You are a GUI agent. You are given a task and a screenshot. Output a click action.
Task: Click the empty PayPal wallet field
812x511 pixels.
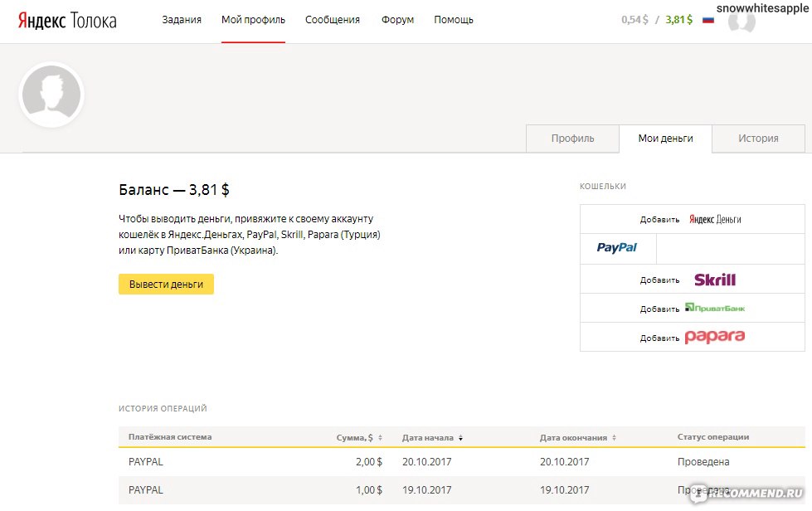point(730,249)
